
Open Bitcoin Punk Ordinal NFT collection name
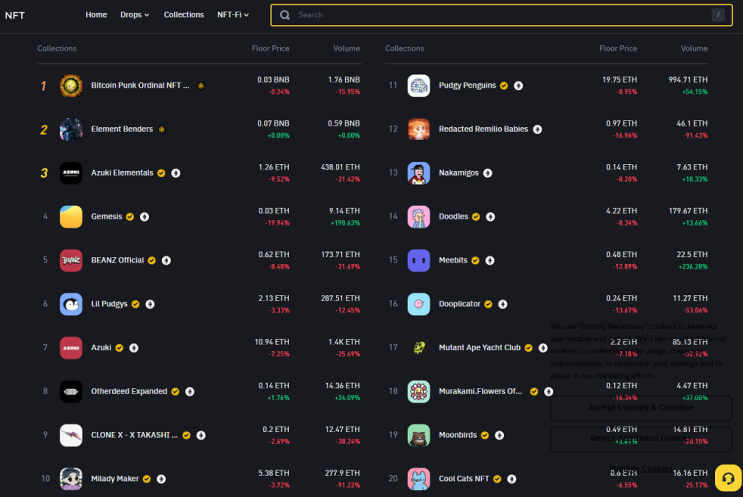(x=140, y=85)
